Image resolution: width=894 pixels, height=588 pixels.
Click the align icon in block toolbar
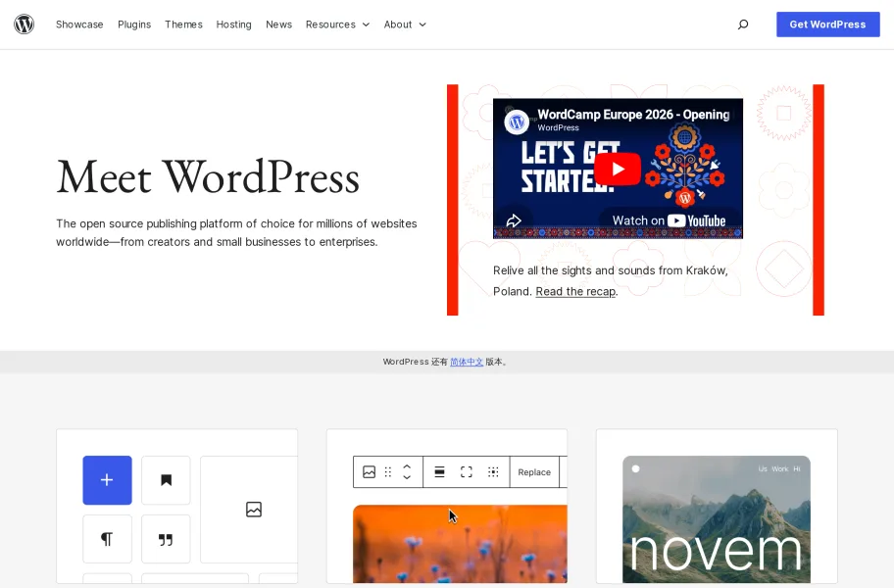pos(439,471)
